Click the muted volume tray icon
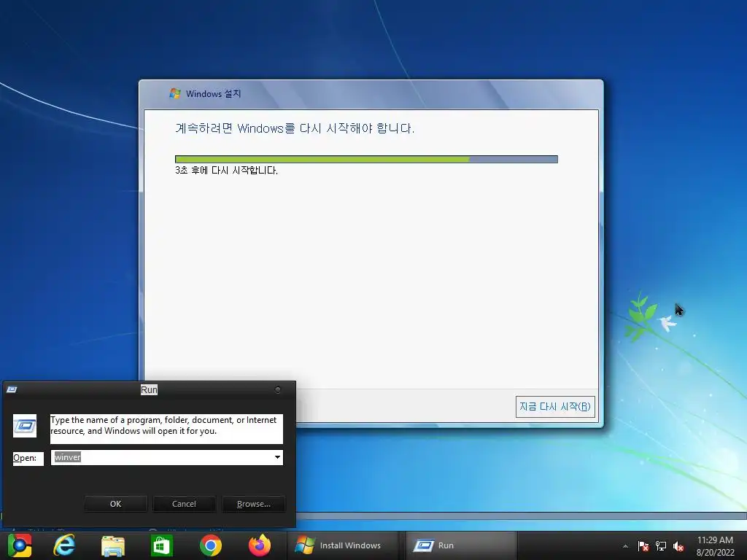747x560 pixels. click(678, 546)
